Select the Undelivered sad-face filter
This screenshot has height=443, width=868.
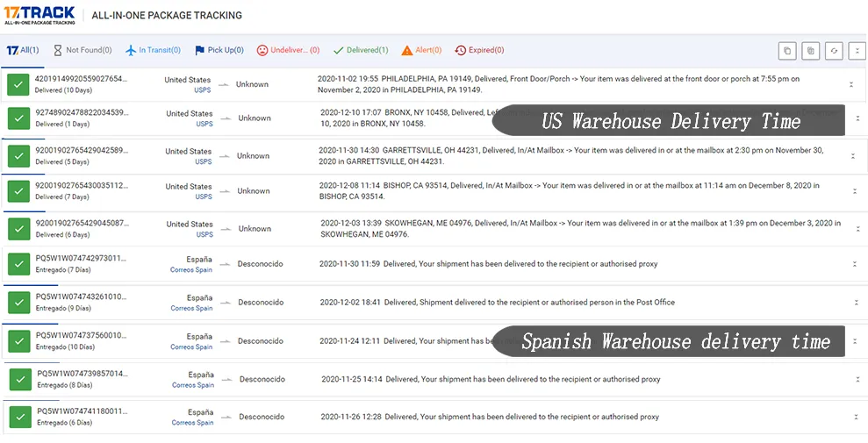[x=288, y=50]
